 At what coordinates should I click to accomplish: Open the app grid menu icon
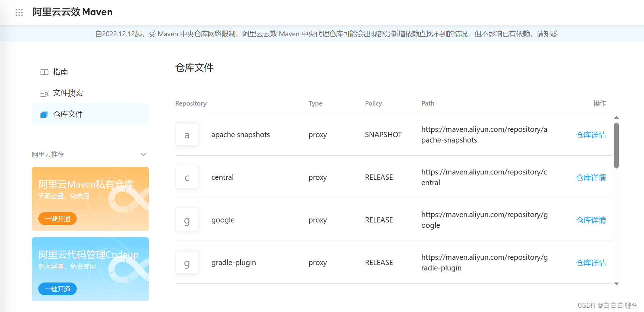click(x=19, y=12)
